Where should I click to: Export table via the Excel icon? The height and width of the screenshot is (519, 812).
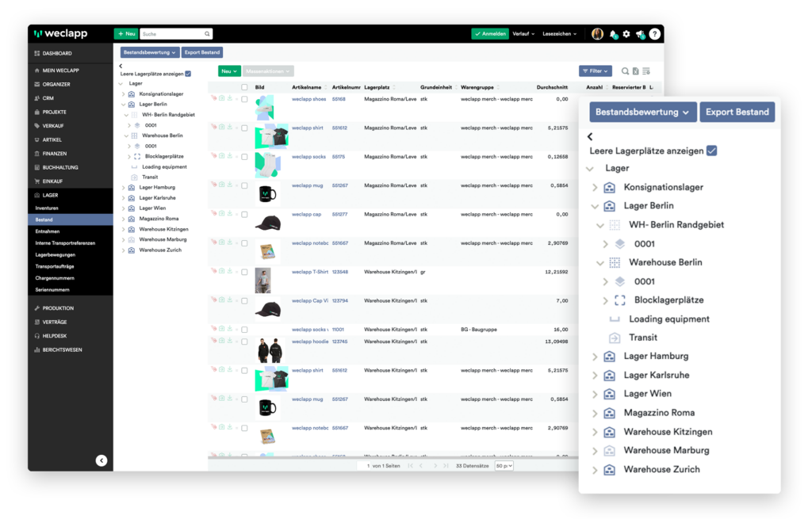(635, 71)
